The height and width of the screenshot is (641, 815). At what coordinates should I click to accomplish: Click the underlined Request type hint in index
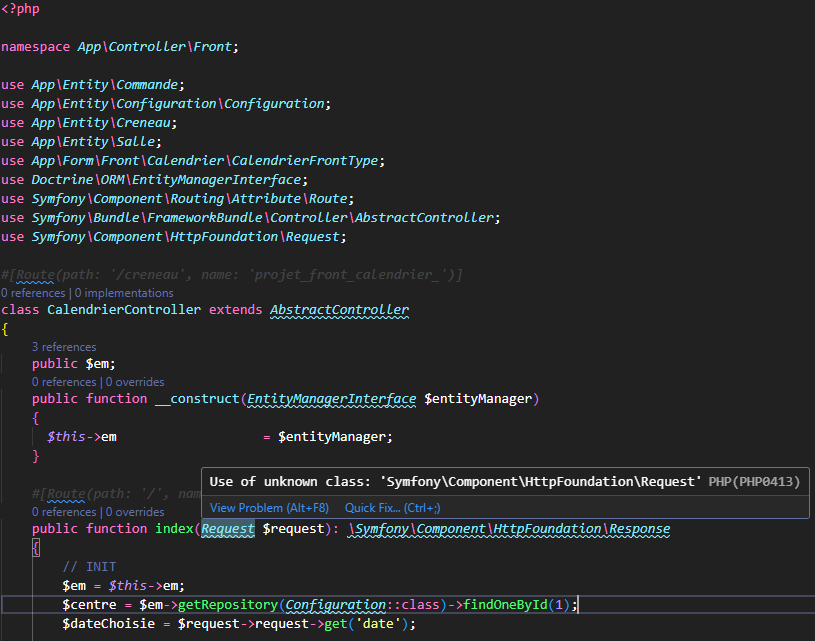228,529
